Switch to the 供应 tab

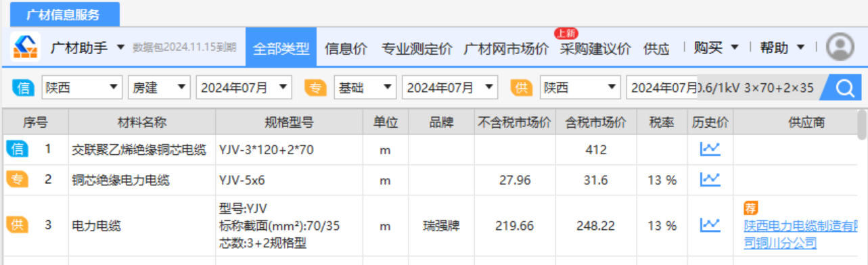click(x=656, y=49)
